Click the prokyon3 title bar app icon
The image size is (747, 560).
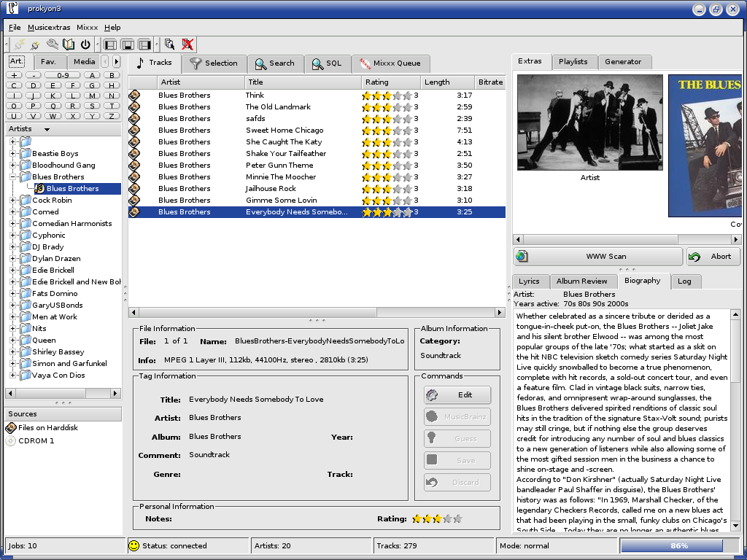click(12, 9)
